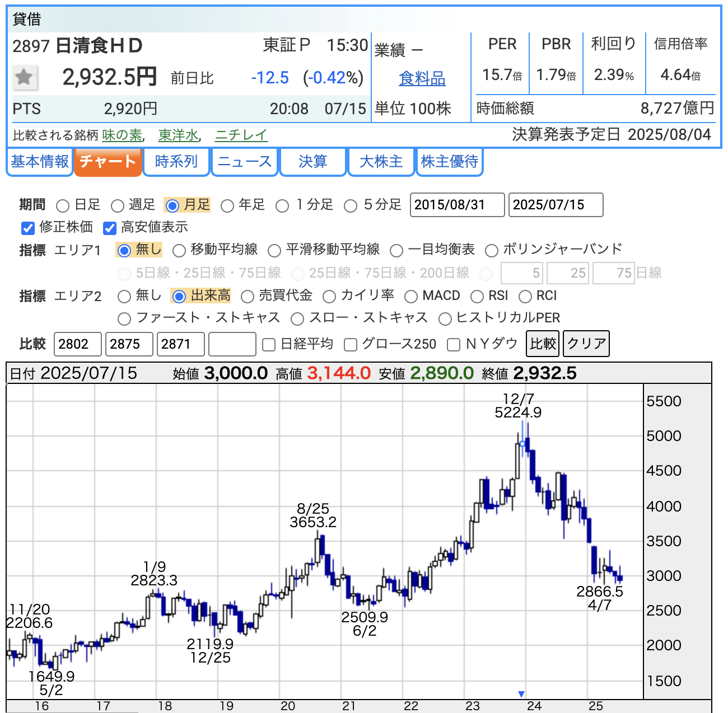The height and width of the screenshot is (713, 728).
Task: Select スロー・ストキャス radio
Action: pos(297,318)
